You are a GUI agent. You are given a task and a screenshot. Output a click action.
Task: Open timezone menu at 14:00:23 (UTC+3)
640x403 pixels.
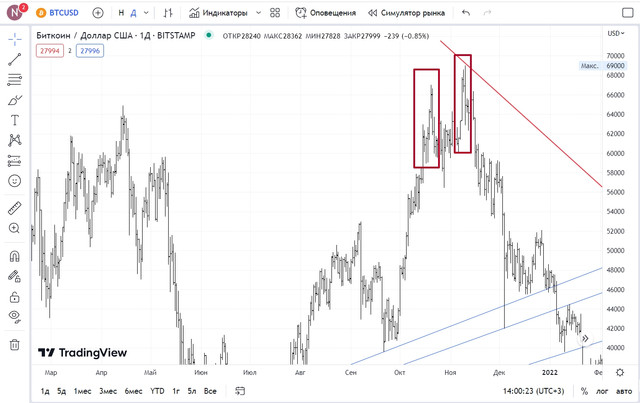pos(533,391)
